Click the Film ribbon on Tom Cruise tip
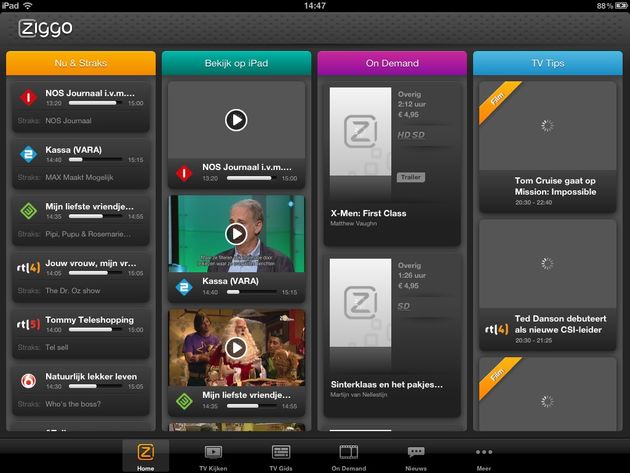This screenshot has width=630, height=473. 498,100
